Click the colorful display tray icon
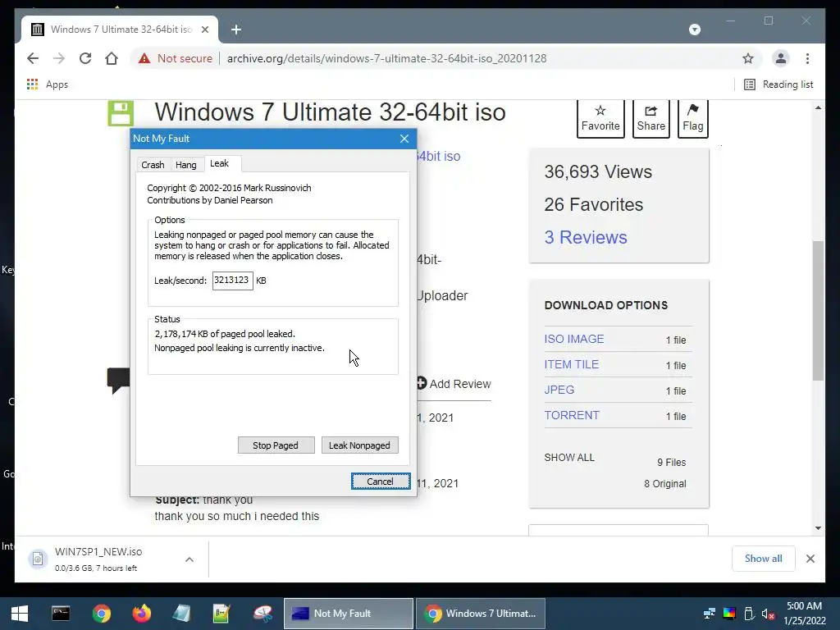Viewport: 840px width, 630px height. click(729, 614)
